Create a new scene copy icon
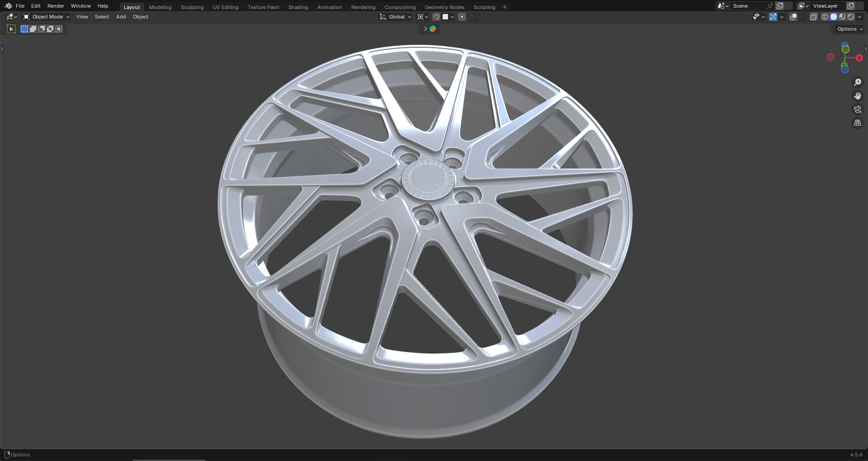The height and width of the screenshot is (461, 868). (x=780, y=6)
